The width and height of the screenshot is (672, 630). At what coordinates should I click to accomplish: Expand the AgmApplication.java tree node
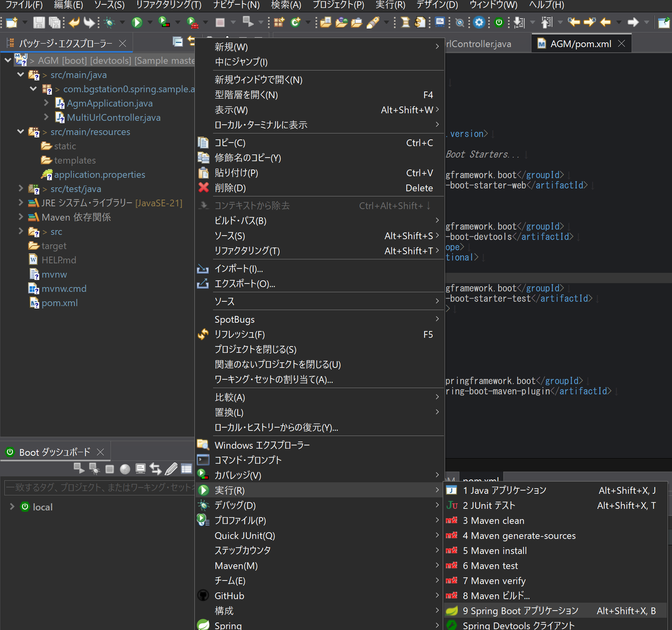click(46, 103)
